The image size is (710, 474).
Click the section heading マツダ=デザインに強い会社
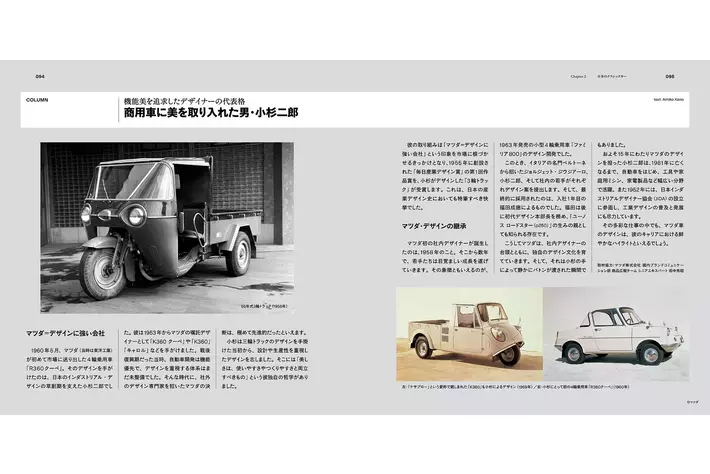pyautogui.click(x=65, y=334)
